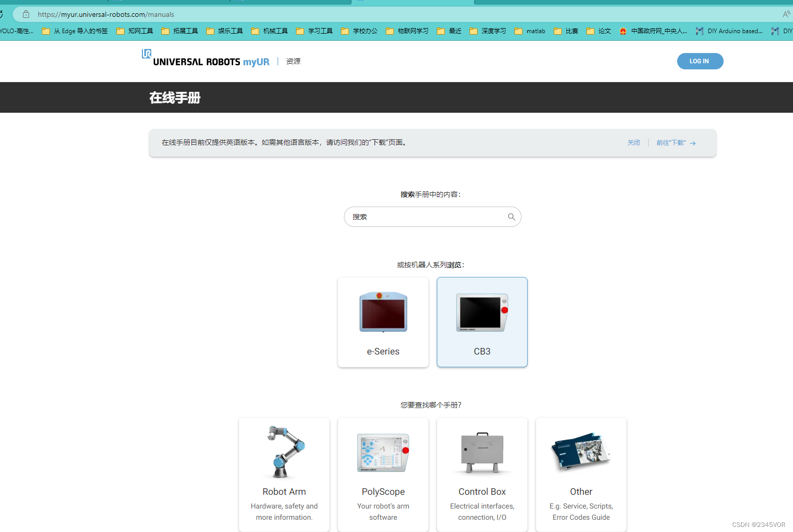Click the 在线手册 page heading
793x532 pixels.
click(175, 97)
